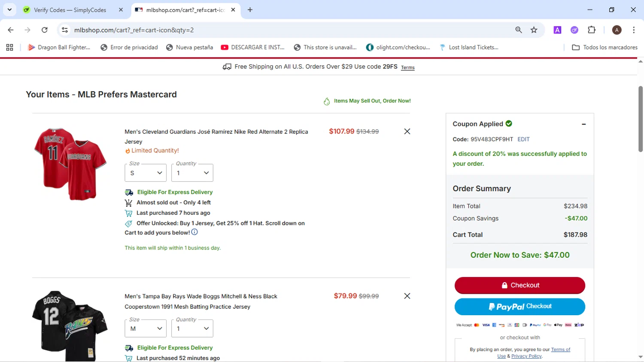Click the red Checkout button

(x=520, y=285)
